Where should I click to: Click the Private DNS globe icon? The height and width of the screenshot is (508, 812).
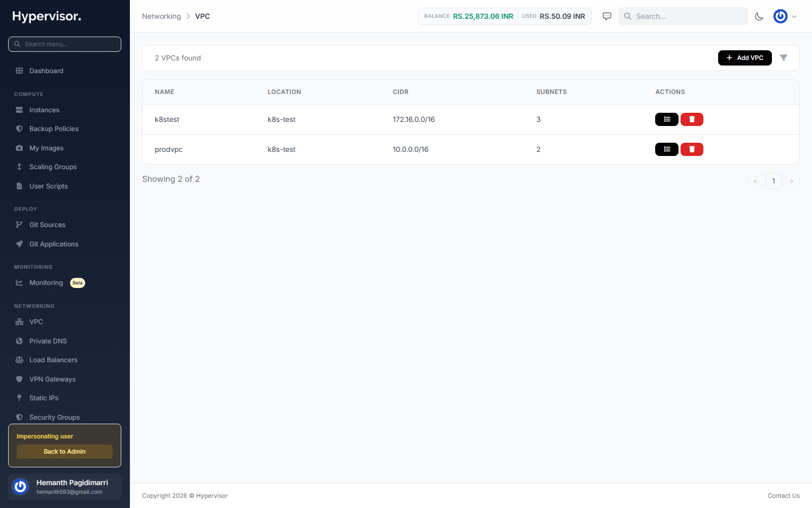[19, 341]
